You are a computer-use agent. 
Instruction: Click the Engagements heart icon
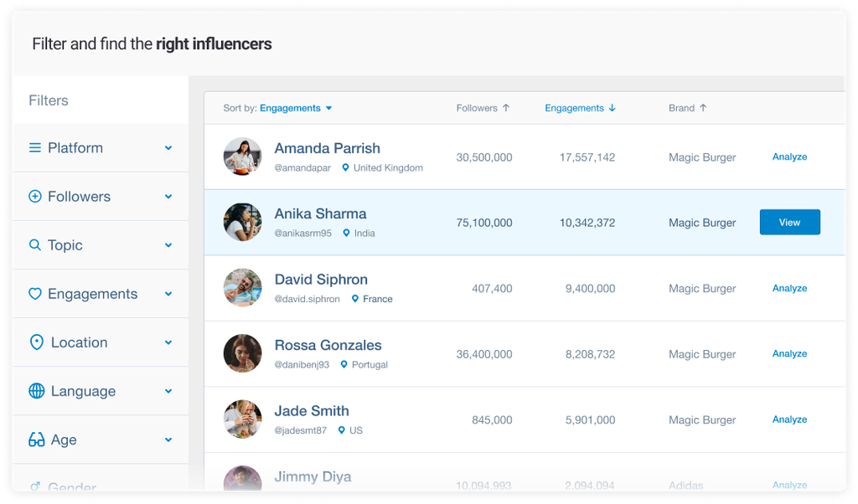point(35,294)
